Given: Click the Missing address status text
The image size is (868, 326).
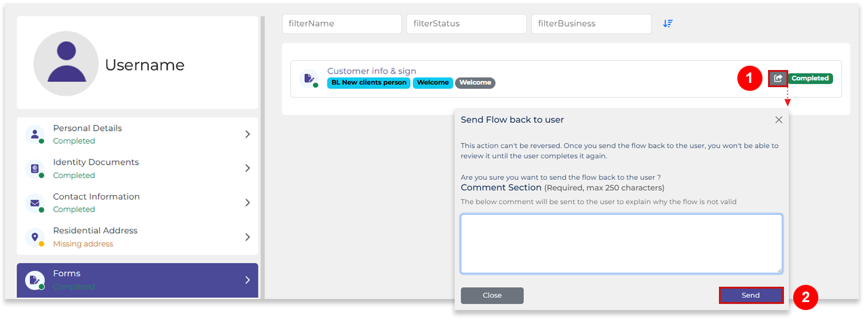Looking at the screenshot, I should pos(83,244).
